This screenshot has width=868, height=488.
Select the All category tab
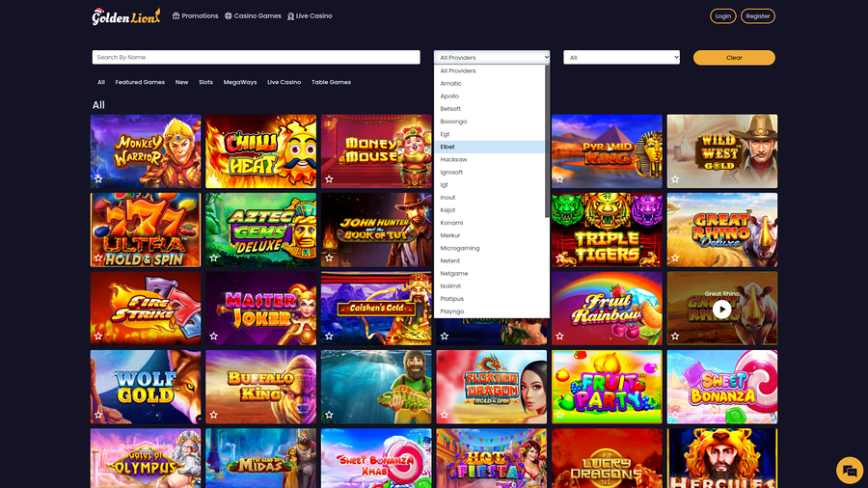click(100, 82)
